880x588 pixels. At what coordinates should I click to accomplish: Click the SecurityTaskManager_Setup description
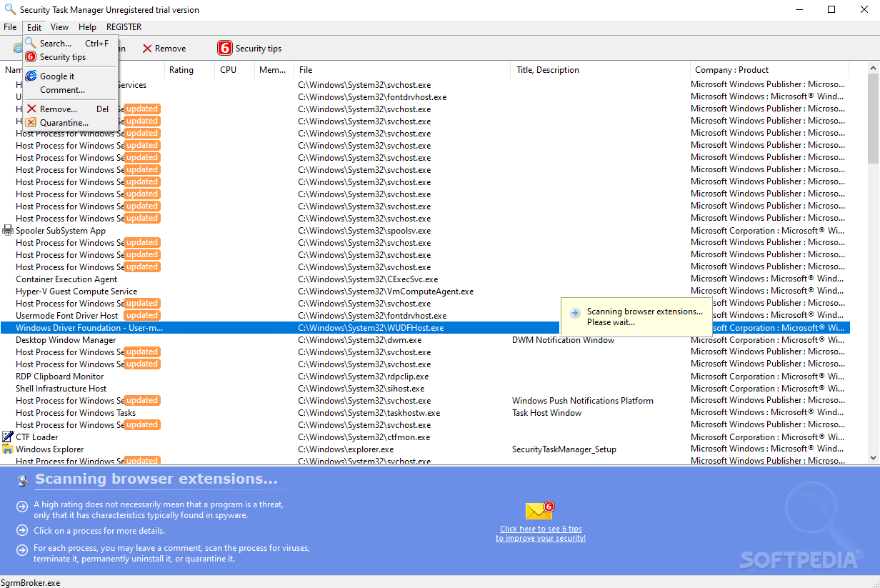pyautogui.click(x=564, y=449)
